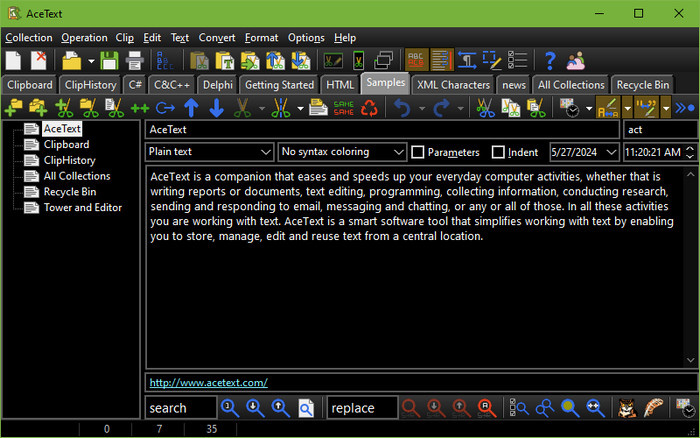
Task: Open the Format menu
Action: [x=261, y=38]
